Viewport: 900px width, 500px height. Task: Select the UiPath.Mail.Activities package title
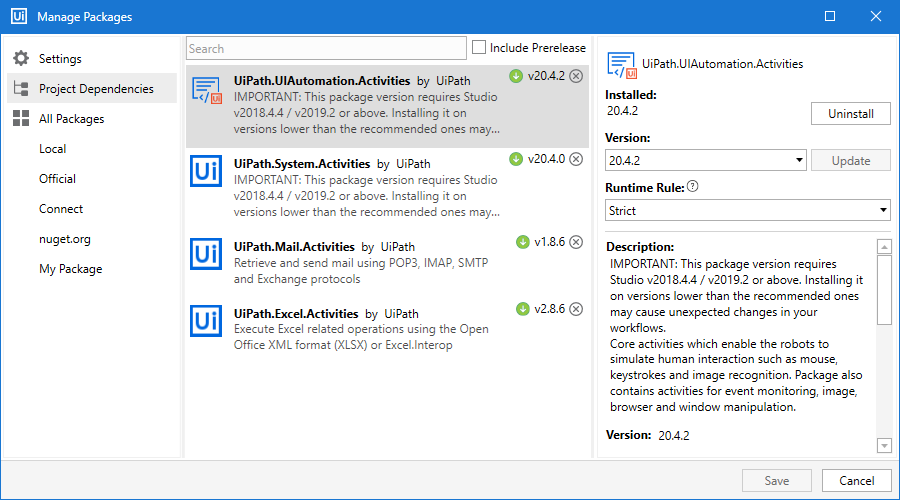294,247
